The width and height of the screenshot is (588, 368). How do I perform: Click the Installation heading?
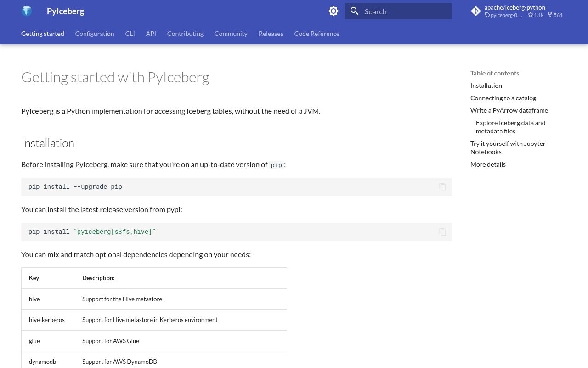(x=48, y=143)
